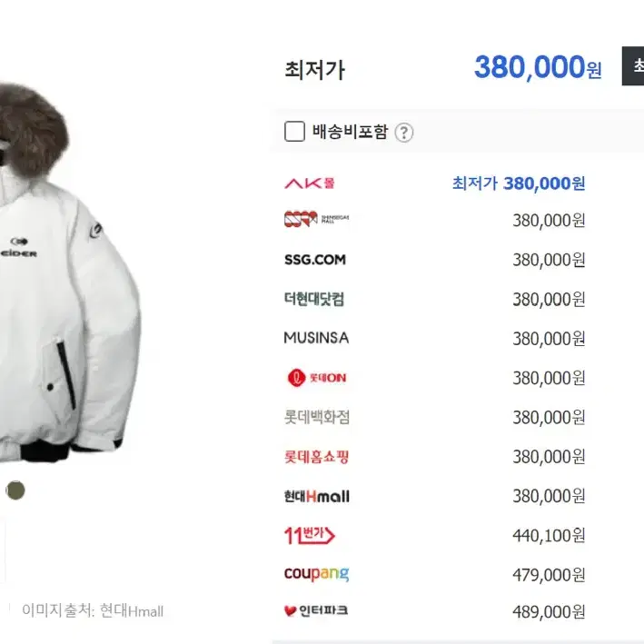Click the SSG.COM seller logo

coord(315,260)
